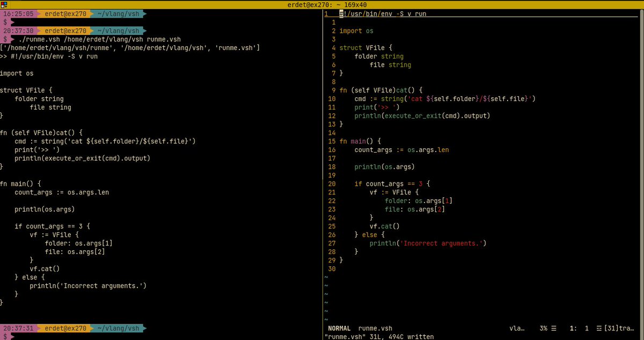
Task: Click 'erdet@ex270' on the 20:37:30 prompt
Action: point(65,31)
